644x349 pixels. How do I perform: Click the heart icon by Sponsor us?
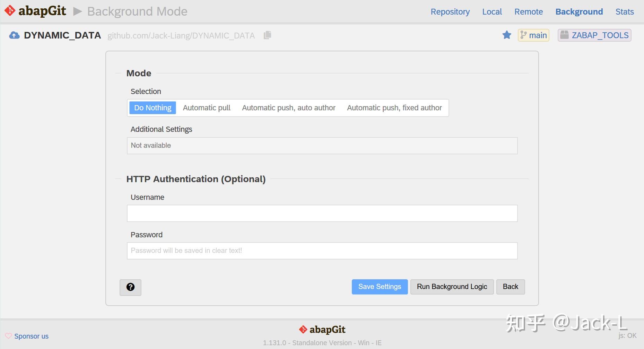(x=8, y=336)
